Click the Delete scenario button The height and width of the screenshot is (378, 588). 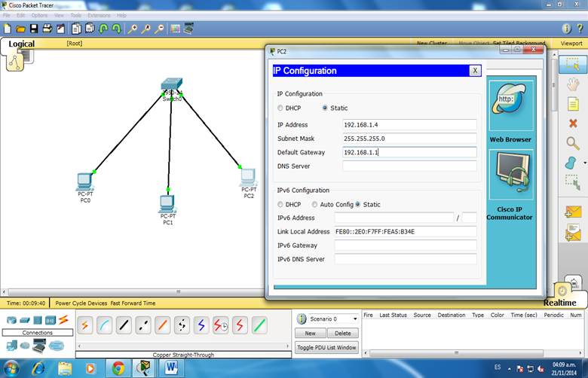point(343,333)
